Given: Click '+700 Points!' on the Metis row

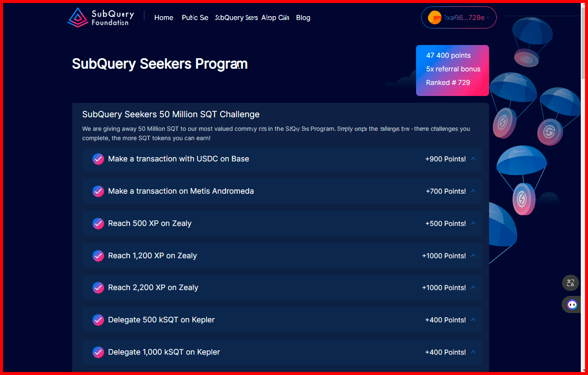Looking at the screenshot, I should pos(446,191).
